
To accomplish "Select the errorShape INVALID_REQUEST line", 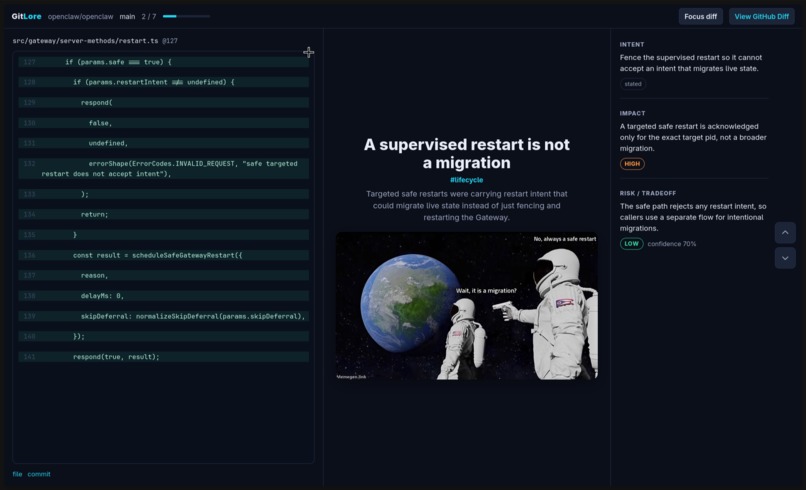I will point(163,169).
